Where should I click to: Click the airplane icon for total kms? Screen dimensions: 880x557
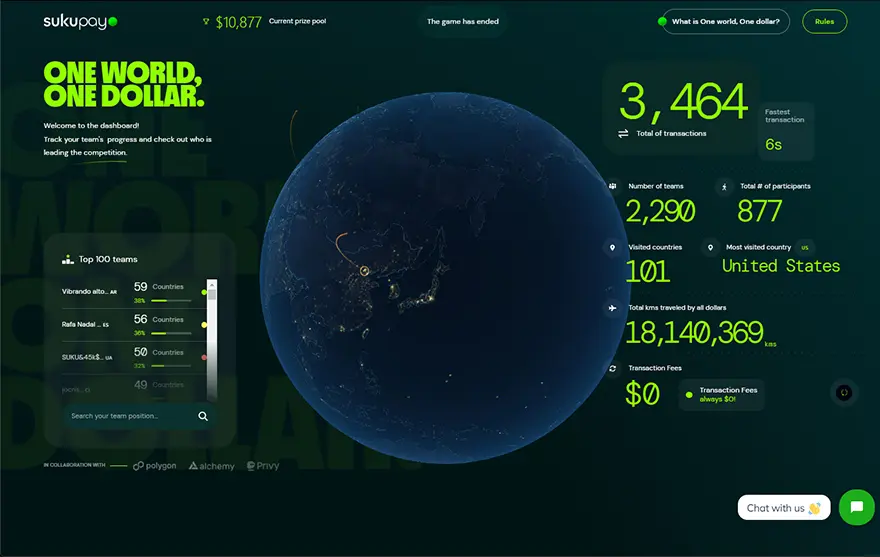coord(612,308)
